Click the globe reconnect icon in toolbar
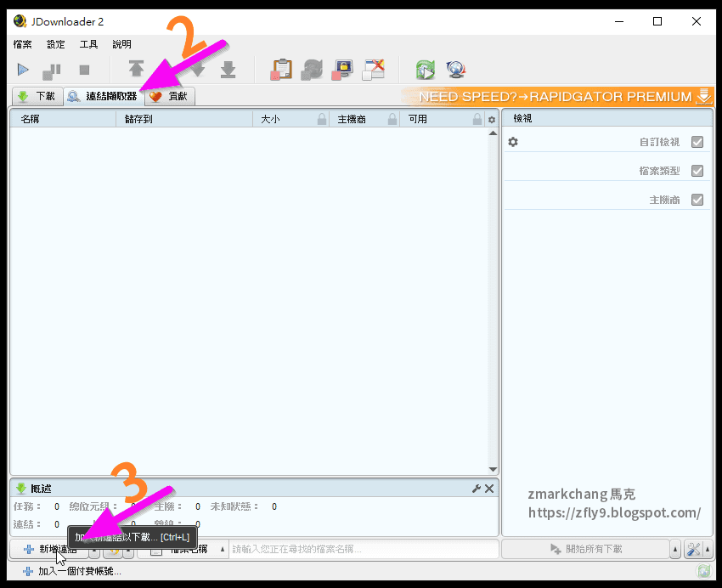The width and height of the screenshot is (722, 588). tap(456, 70)
